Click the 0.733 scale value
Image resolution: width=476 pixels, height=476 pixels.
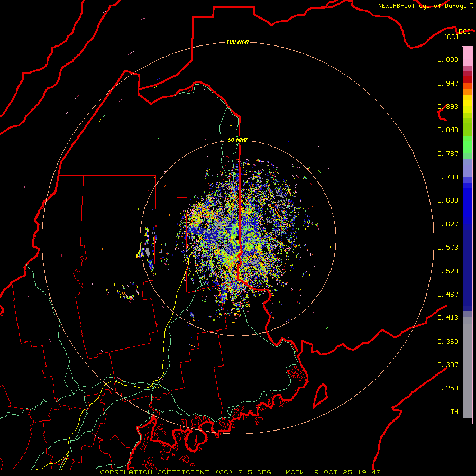[x=448, y=177]
